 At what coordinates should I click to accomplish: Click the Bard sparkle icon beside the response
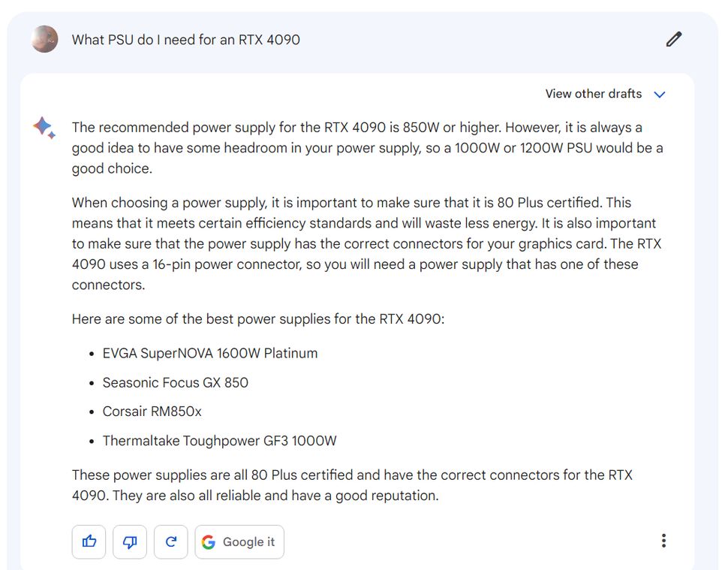click(x=44, y=127)
